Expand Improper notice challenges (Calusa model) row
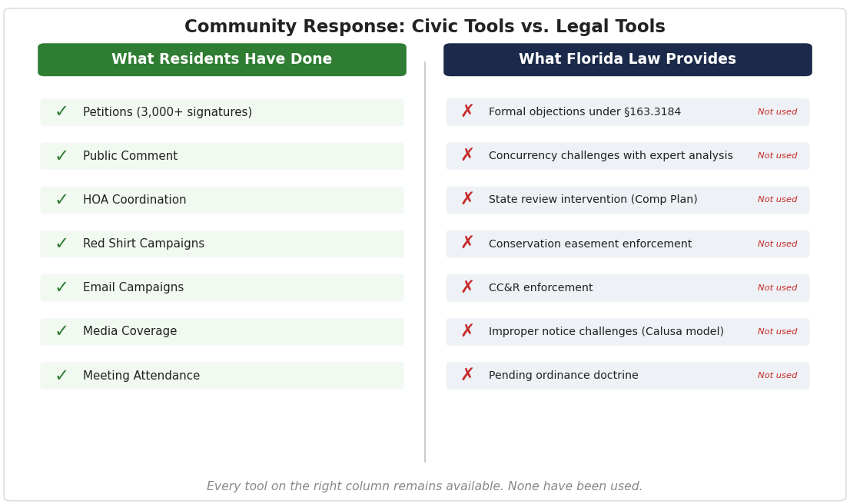850x504 pixels. (x=627, y=330)
